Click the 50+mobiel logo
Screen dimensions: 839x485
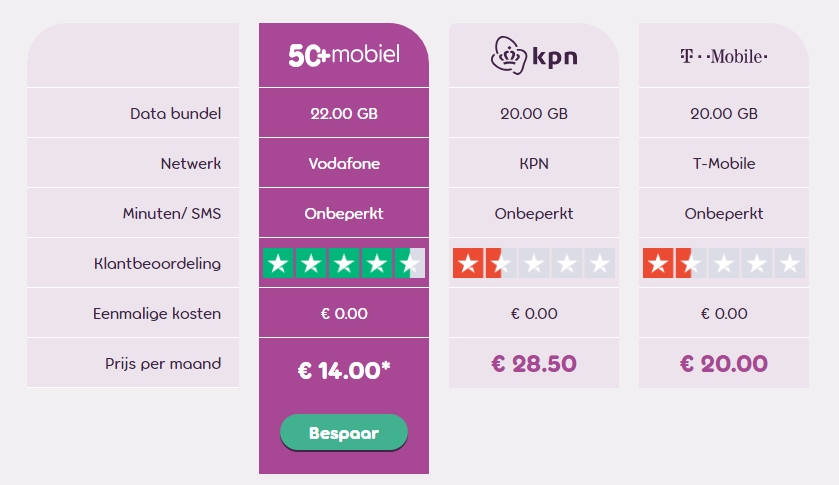pyautogui.click(x=344, y=55)
